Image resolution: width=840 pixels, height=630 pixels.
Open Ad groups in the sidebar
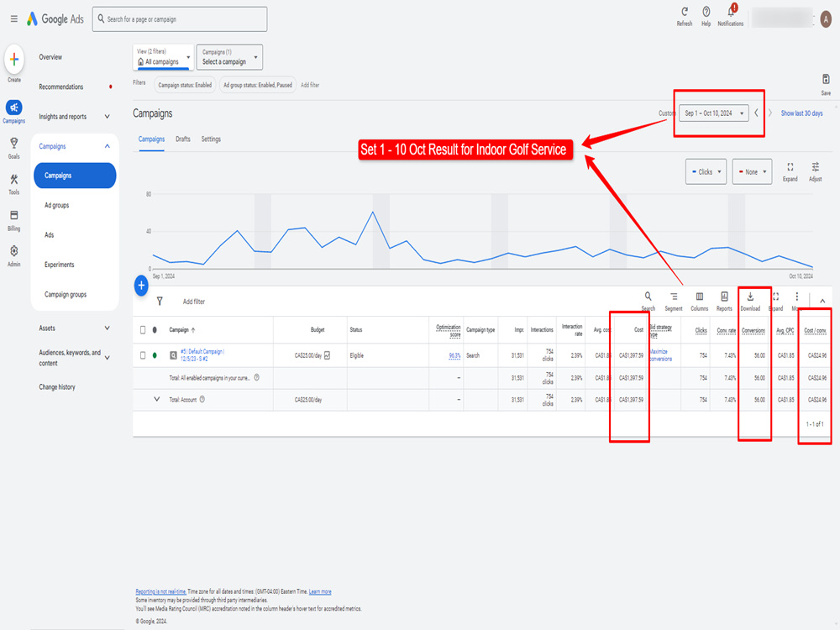click(56, 205)
